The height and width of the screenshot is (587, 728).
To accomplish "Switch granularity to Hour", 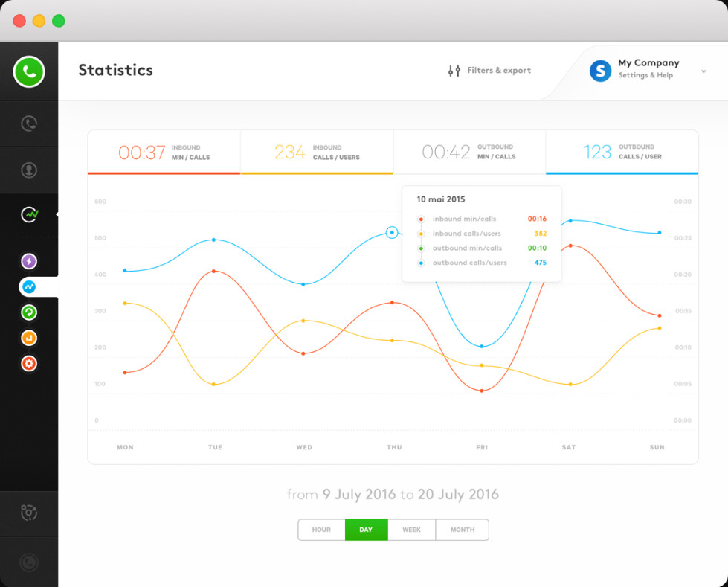I will click(x=321, y=530).
